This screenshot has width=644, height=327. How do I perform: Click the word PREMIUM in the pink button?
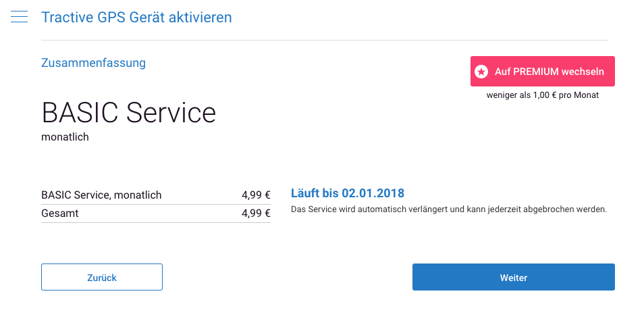[x=536, y=72]
